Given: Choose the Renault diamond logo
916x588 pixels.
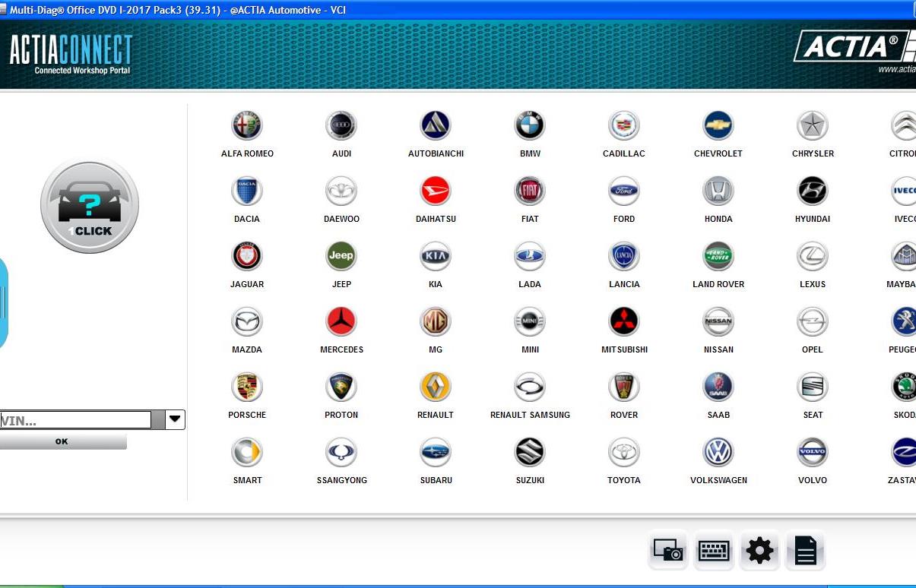Looking at the screenshot, I should tap(436, 387).
